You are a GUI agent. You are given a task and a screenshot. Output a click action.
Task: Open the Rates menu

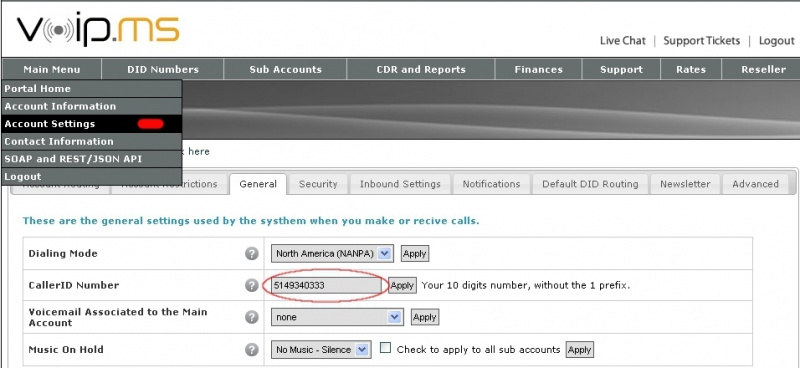691,69
